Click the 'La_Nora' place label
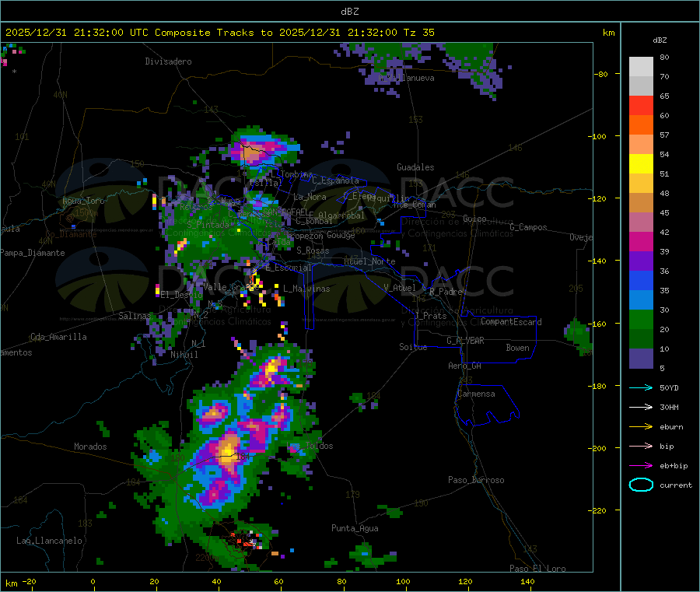 (x=310, y=197)
